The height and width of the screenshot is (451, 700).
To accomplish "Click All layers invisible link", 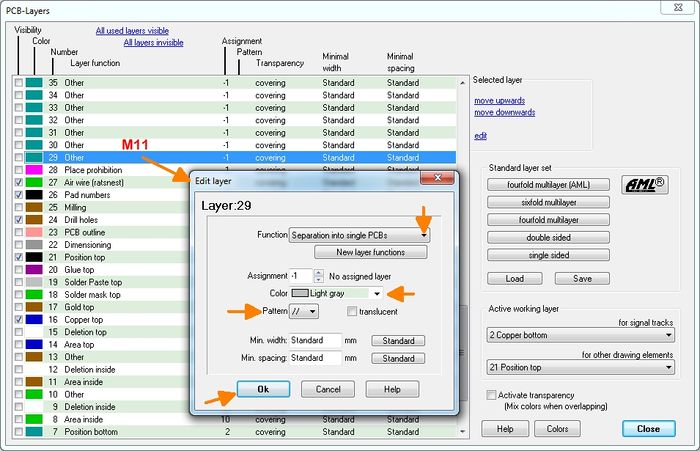I will (x=153, y=43).
